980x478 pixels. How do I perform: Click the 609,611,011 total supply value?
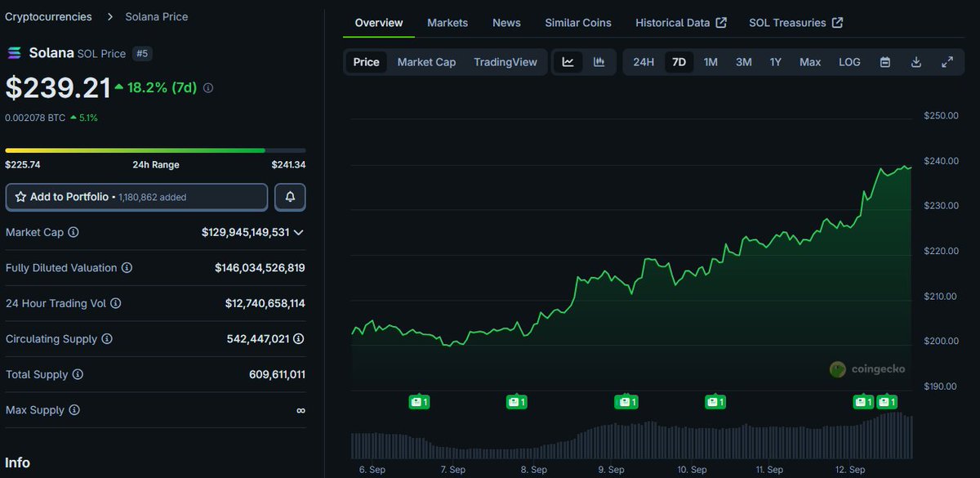[x=278, y=374]
